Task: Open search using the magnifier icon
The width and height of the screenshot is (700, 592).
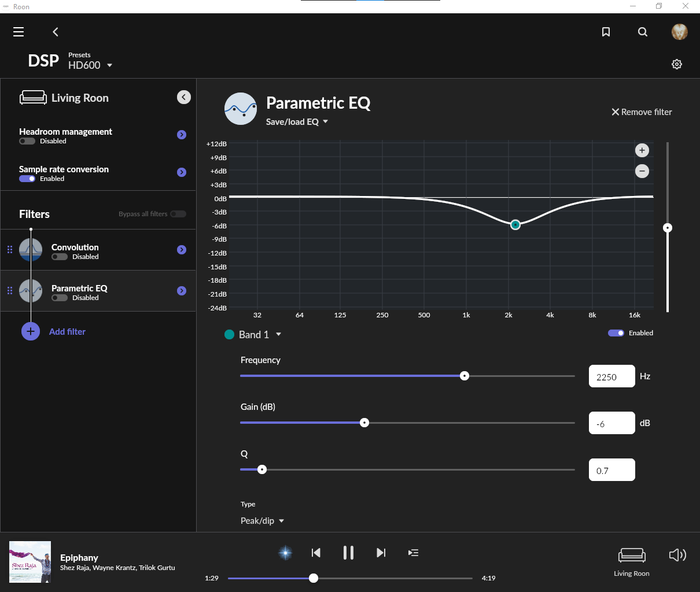Action: (x=642, y=32)
